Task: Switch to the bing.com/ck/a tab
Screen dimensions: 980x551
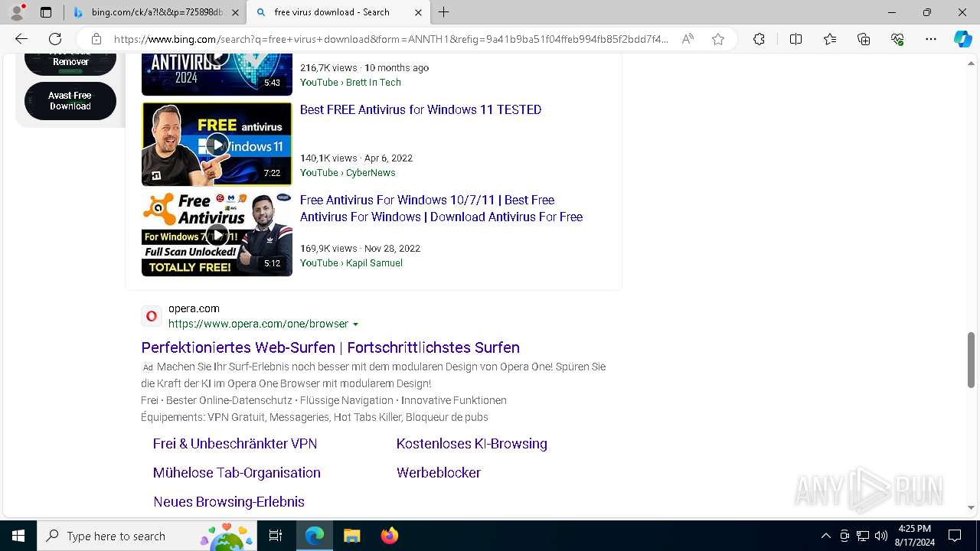Action: click(156, 12)
